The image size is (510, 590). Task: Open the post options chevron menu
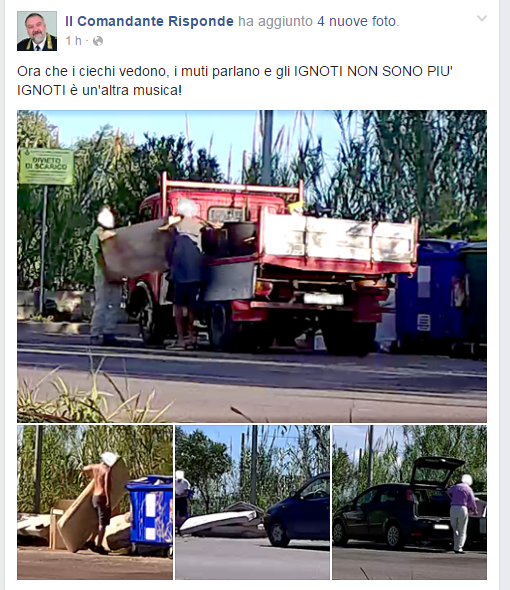(482, 18)
